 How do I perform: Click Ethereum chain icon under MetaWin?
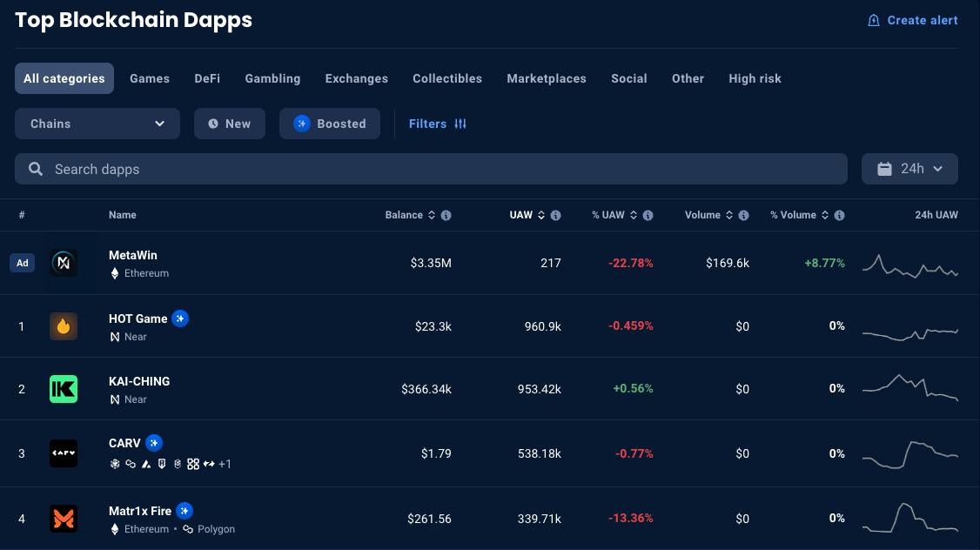pos(114,273)
